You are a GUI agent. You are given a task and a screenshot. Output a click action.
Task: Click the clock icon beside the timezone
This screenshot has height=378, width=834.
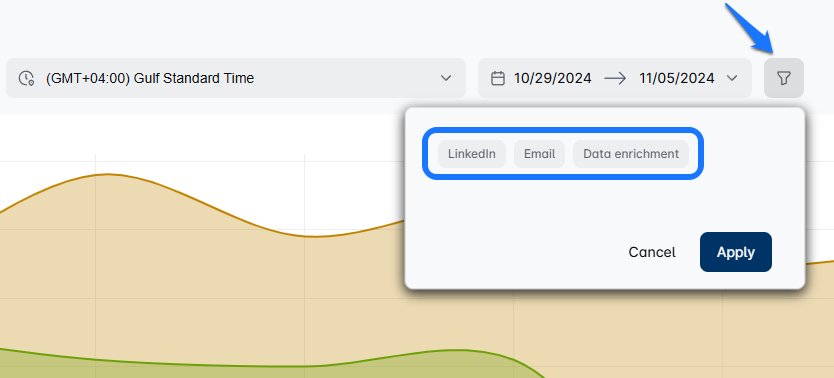tap(26, 78)
